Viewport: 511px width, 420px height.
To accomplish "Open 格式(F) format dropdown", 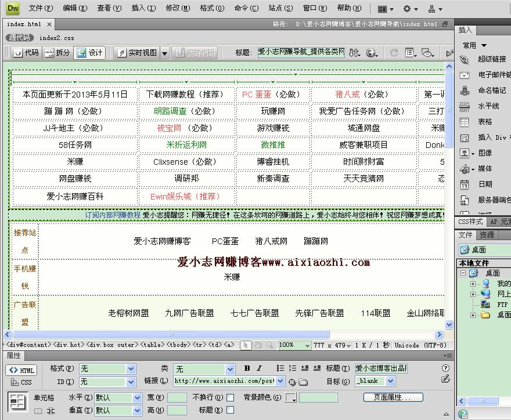I will [131, 369].
